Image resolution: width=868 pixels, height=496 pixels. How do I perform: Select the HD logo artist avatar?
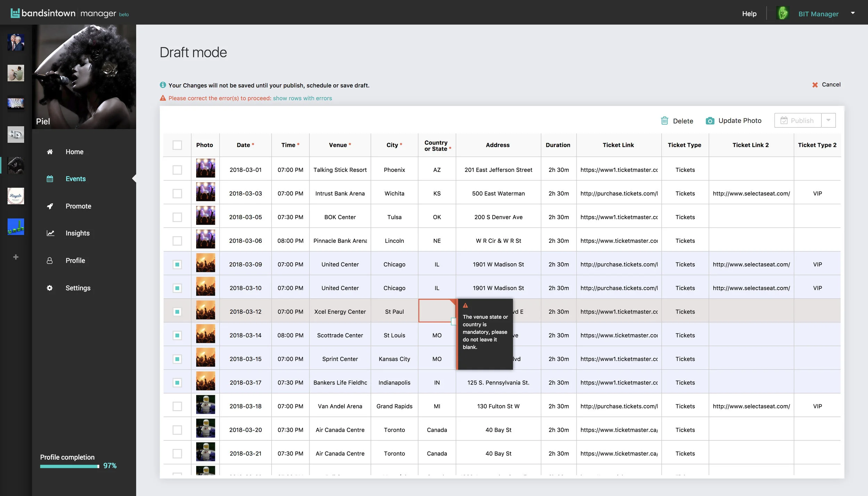16,134
